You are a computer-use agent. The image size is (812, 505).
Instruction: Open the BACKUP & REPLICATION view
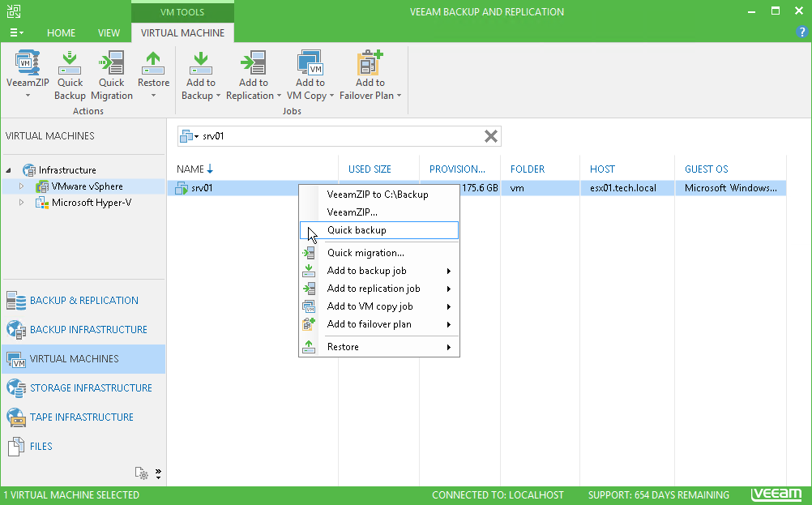coord(83,301)
